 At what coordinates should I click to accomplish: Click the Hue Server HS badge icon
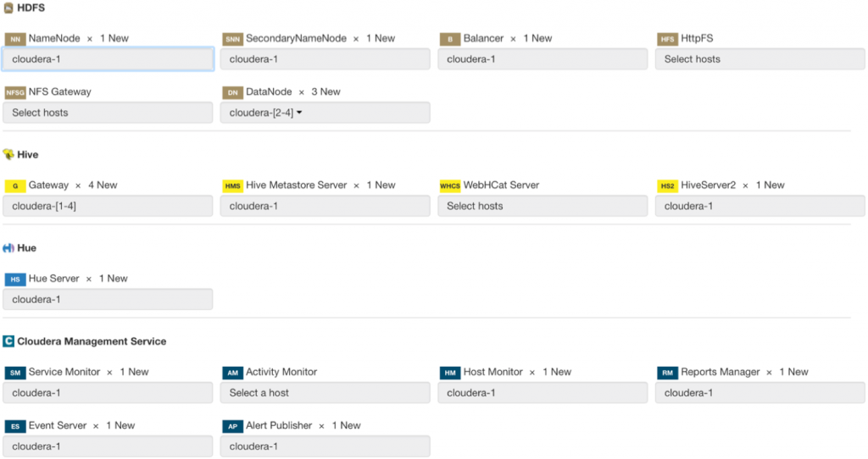pos(15,279)
